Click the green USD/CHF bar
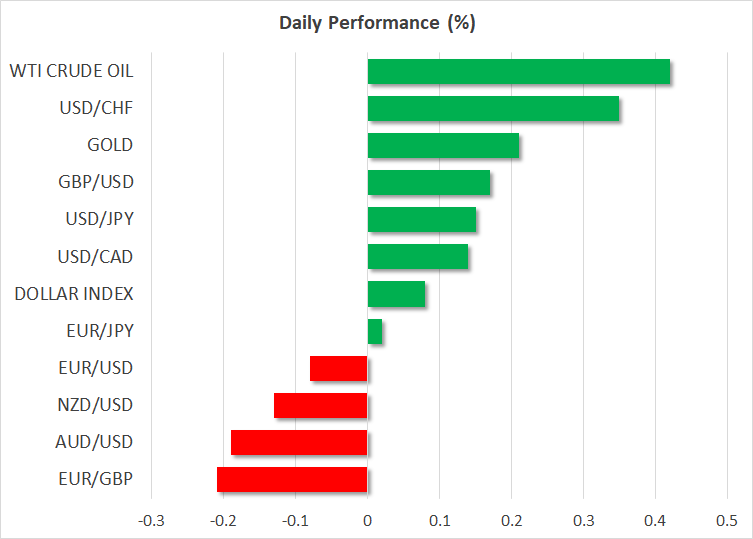The width and height of the screenshot is (753, 539). (x=493, y=108)
